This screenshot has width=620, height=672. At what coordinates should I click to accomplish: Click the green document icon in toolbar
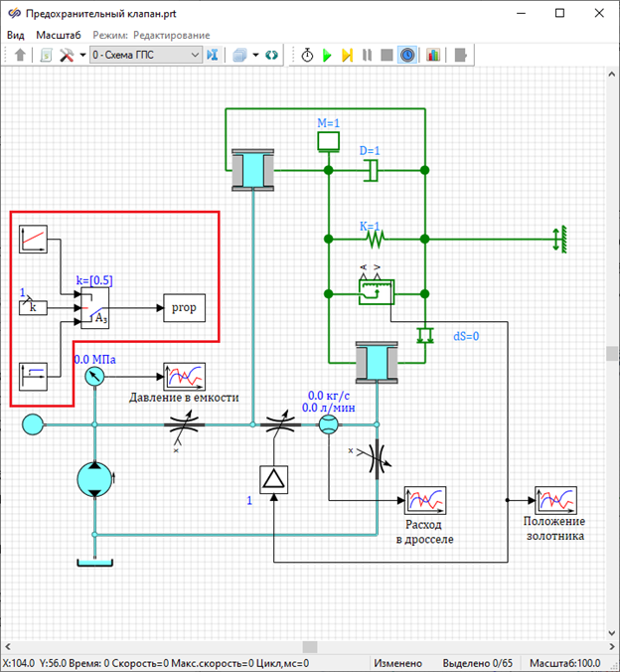[x=46, y=56]
